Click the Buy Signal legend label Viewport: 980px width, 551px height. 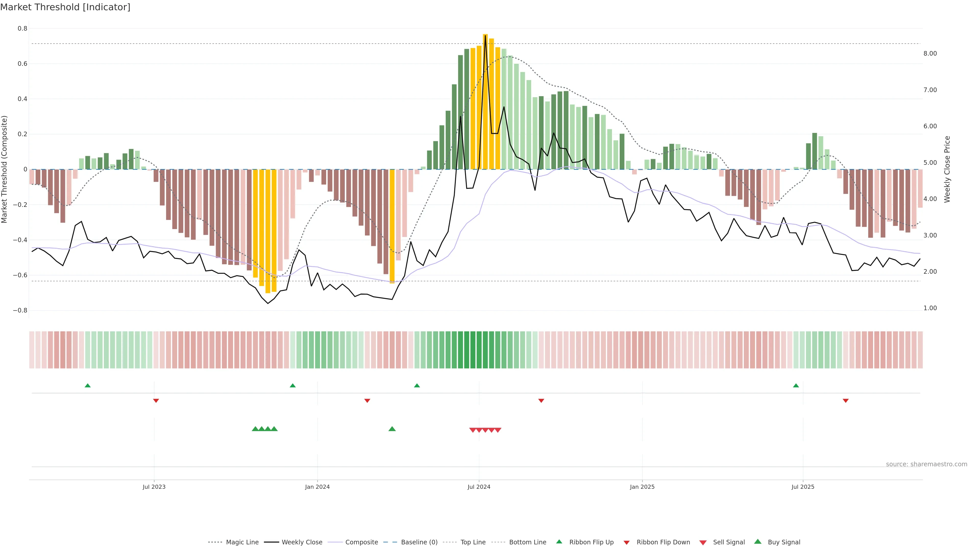click(x=784, y=542)
